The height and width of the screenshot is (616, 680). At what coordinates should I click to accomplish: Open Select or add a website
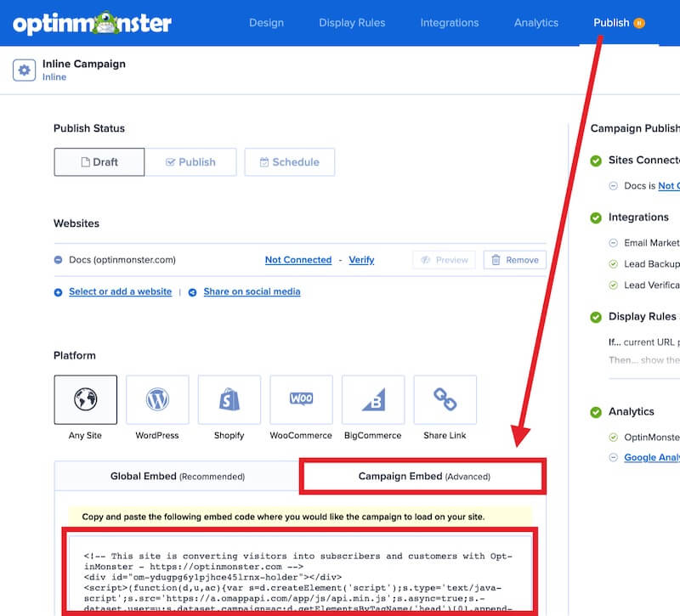click(x=119, y=291)
